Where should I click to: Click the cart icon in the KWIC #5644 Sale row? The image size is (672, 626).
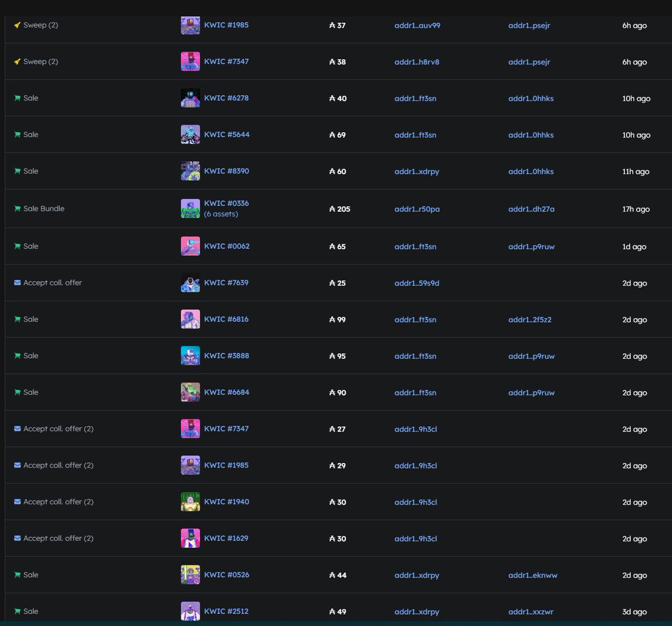[17, 134]
